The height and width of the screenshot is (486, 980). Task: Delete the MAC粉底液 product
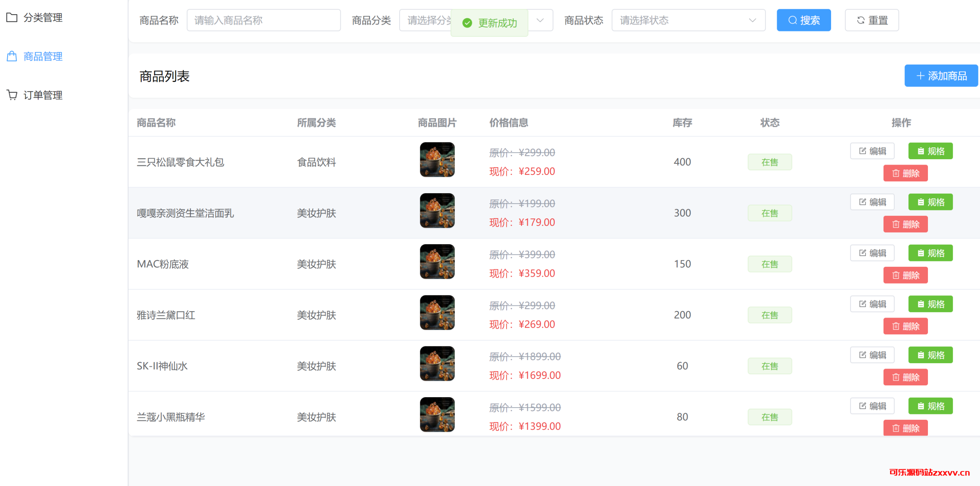905,275
